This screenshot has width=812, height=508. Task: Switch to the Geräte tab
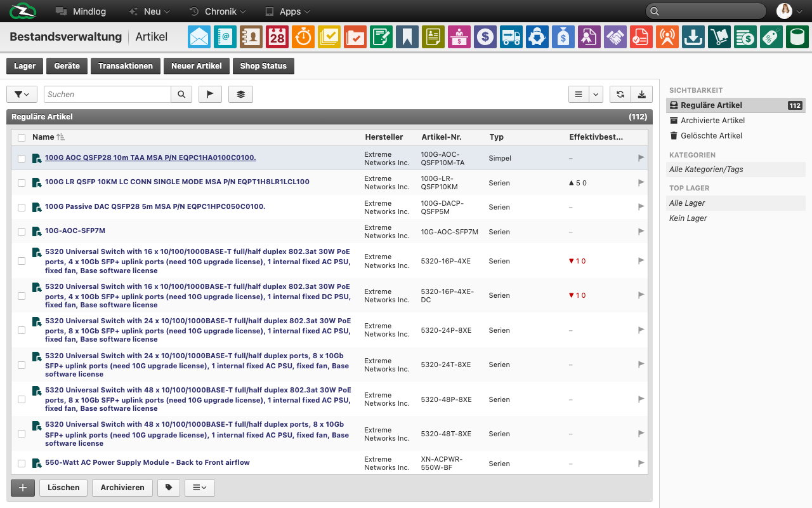click(67, 66)
